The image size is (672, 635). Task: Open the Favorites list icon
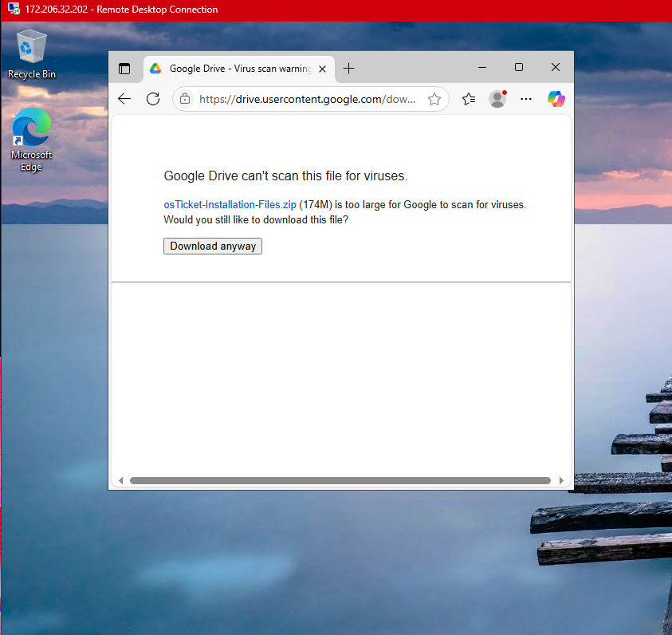coord(469,99)
